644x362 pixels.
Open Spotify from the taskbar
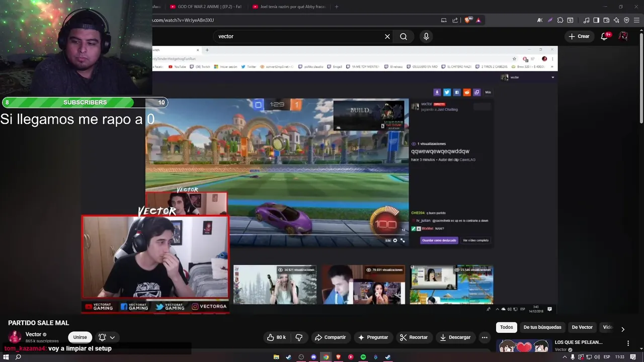click(x=363, y=357)
